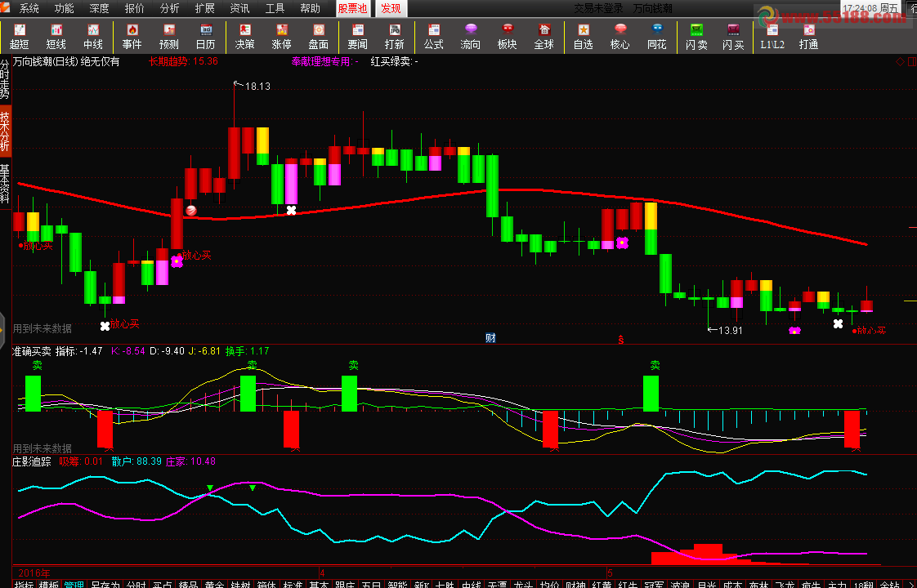Screen dimensions: 917x588
Task: Click the 长期趋势: 15.36 indicator label
Action: click(x=183, y=61)
